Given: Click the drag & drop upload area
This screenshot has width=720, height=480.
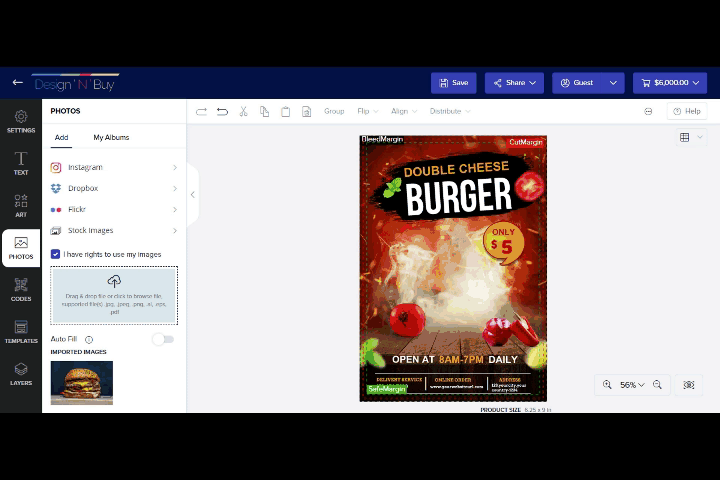Looking at the screenshot, I should tap(114, 295).
